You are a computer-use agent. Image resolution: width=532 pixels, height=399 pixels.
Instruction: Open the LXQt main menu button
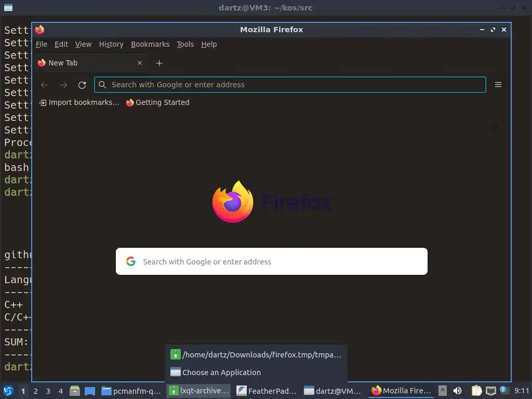tap(8, 391)
